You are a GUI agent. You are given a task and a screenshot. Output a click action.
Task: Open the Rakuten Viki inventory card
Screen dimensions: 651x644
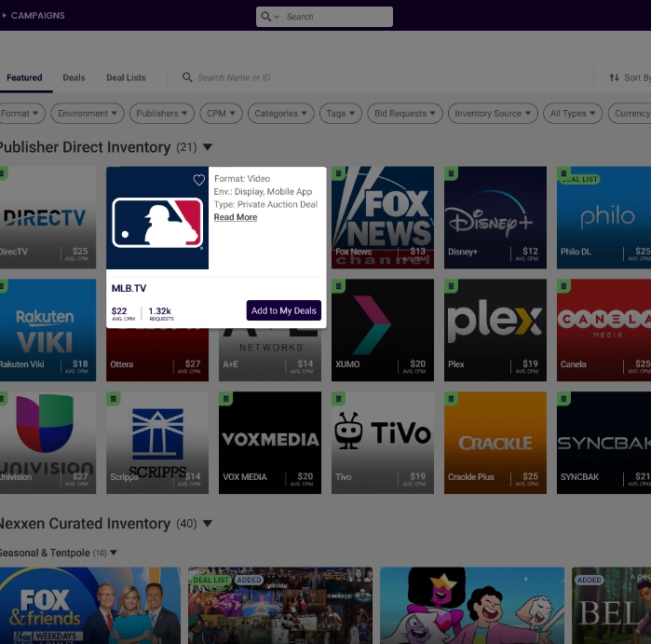[47, 330]
